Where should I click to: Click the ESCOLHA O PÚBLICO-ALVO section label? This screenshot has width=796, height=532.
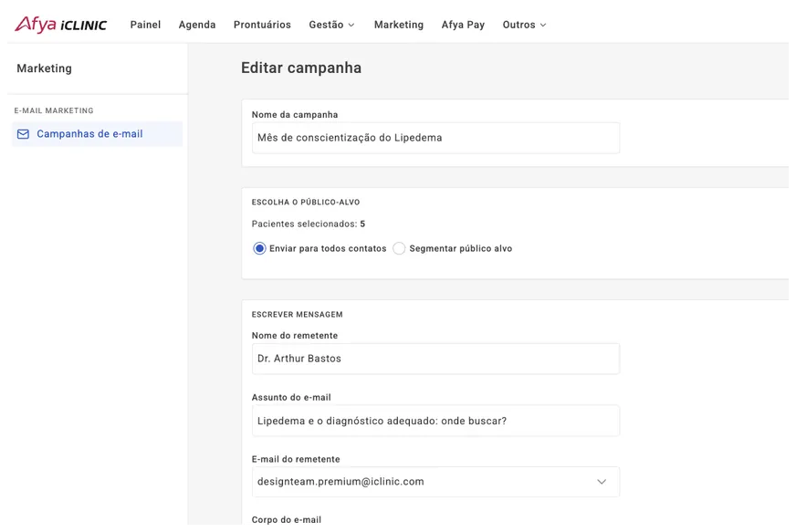306,202
